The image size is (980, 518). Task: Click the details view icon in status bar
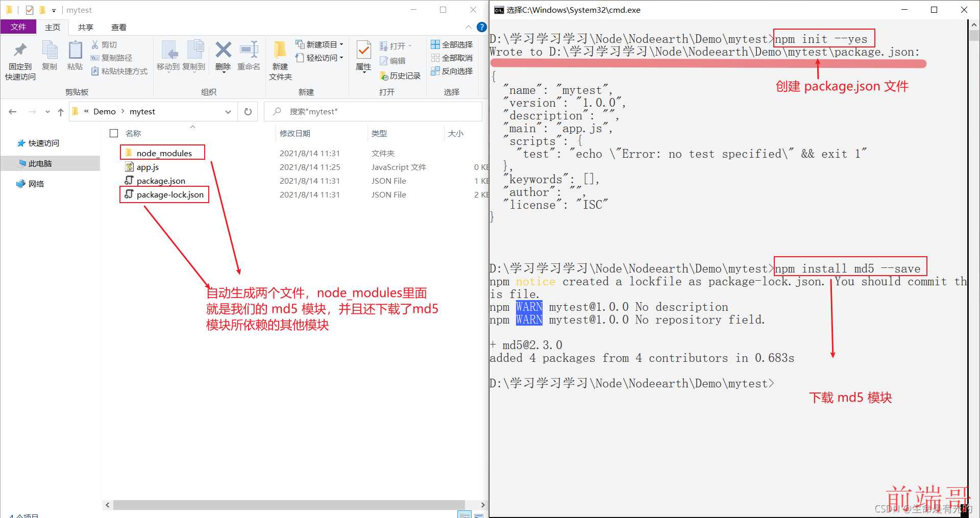pos(464,514)
